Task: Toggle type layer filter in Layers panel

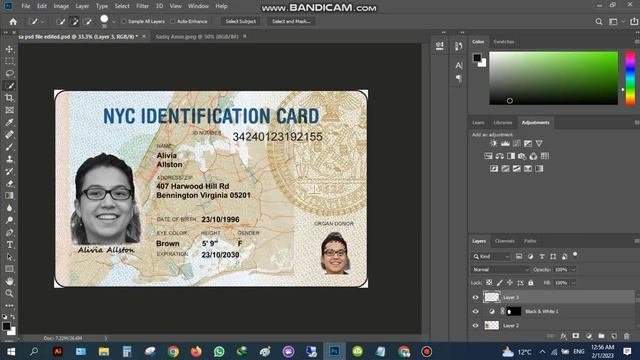Action: point(542,256)
